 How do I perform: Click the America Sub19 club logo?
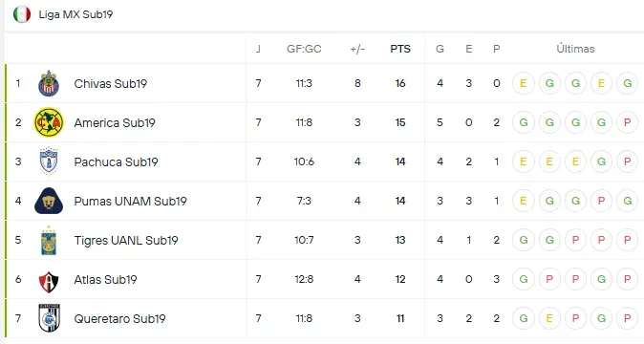(49, 122)
